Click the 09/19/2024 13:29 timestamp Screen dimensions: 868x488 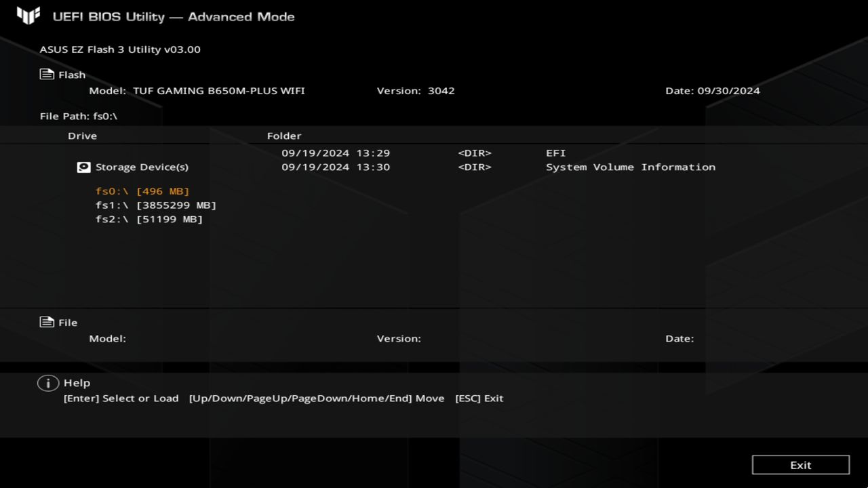pos(336,153)
